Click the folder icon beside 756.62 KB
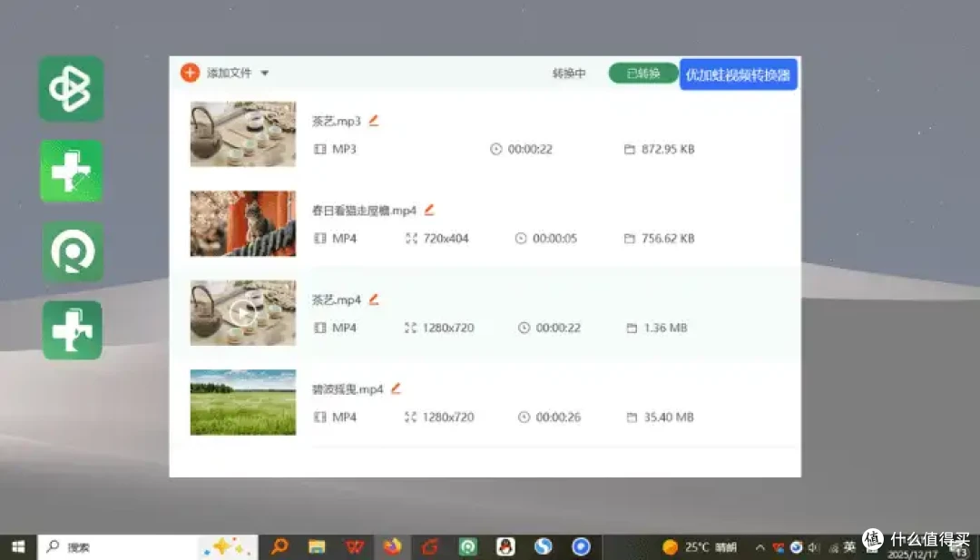 coord(630,238)
